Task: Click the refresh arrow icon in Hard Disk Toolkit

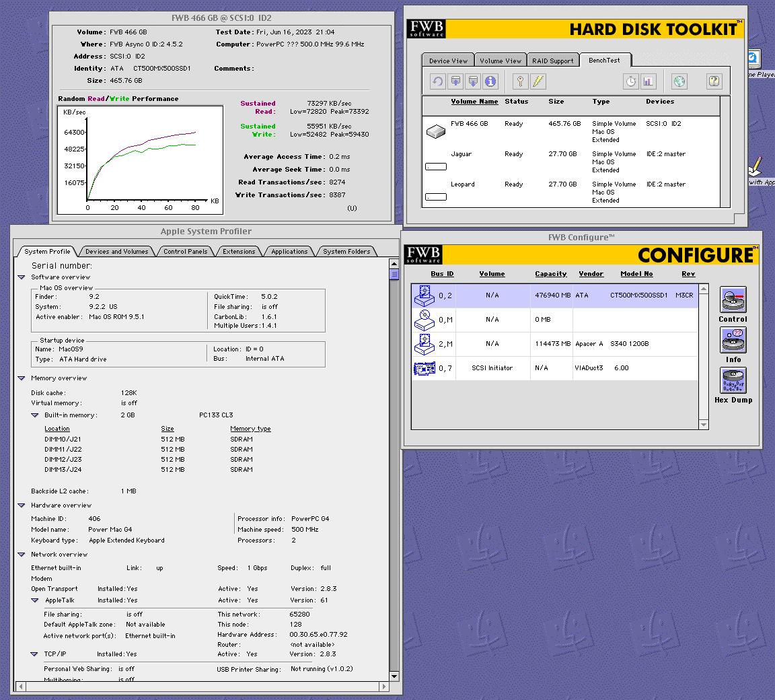Action: click(438, 81)
